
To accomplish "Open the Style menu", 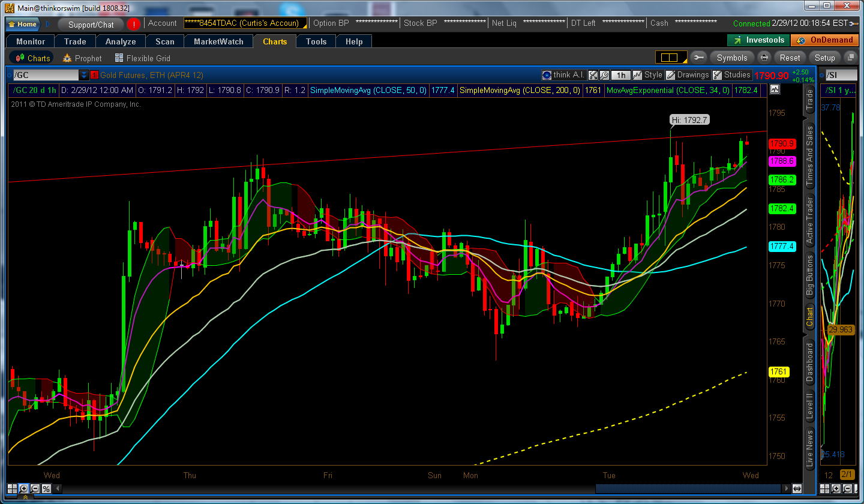I will (648, 75).
